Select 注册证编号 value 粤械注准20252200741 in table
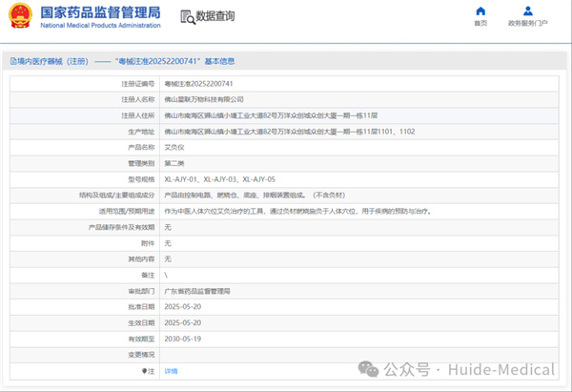 pos(198,84)
